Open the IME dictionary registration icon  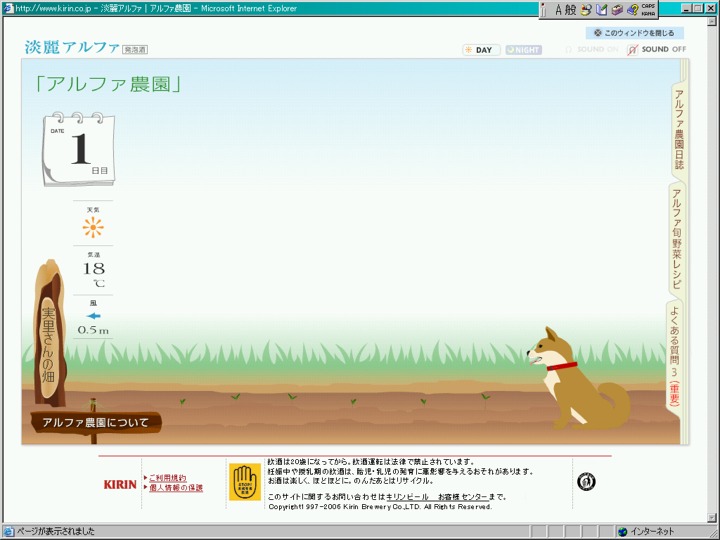(x=602, y=10)
